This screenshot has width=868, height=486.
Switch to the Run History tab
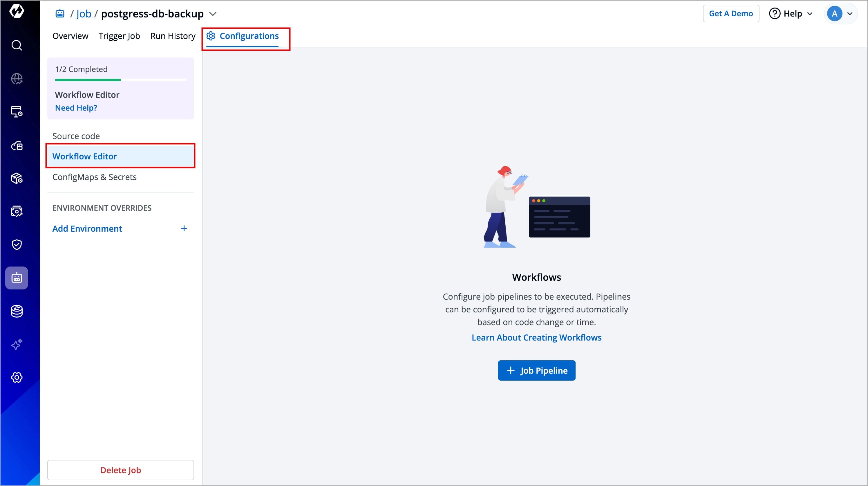coord(173,36)
